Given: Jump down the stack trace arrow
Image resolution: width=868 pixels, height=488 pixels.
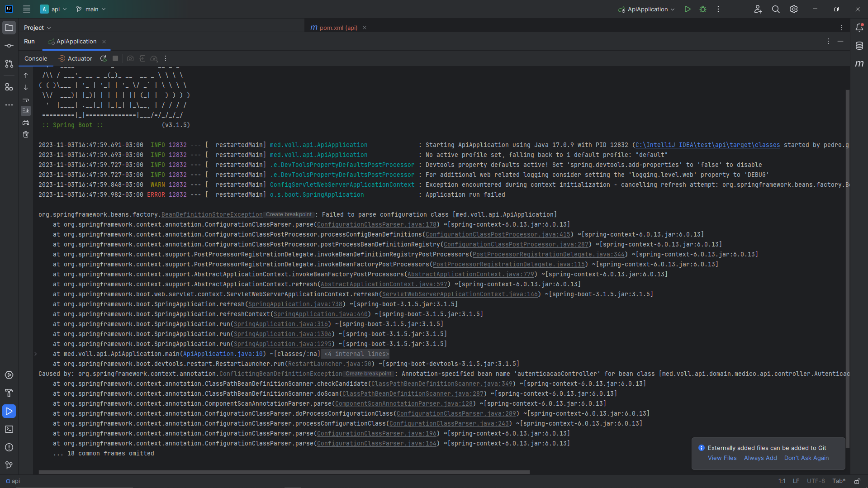Looking at the screenshot, I should 26,87.
